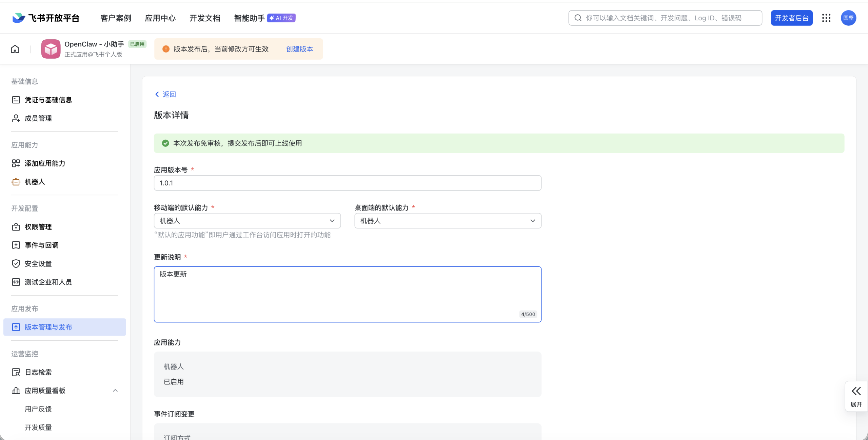This screenshot has width=868, height=440.
Task: 点击「版本管理与发布」上传图标
Action: point(16,327)
